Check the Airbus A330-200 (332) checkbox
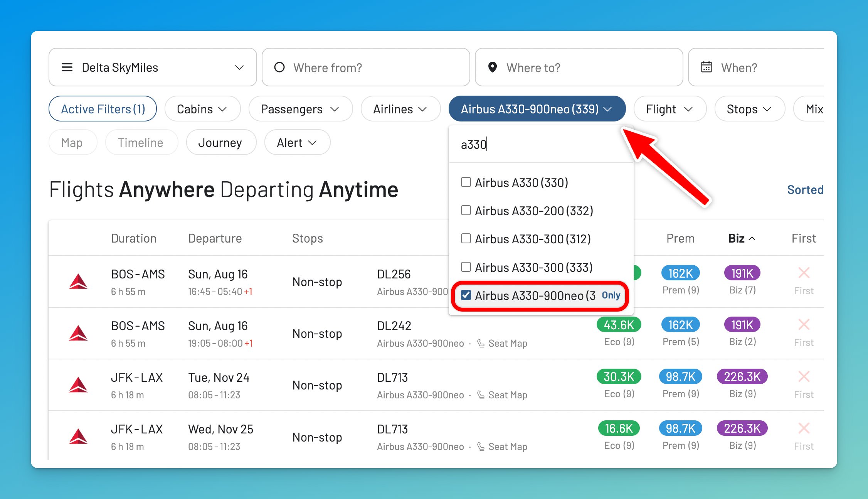 tap(466, 210)
